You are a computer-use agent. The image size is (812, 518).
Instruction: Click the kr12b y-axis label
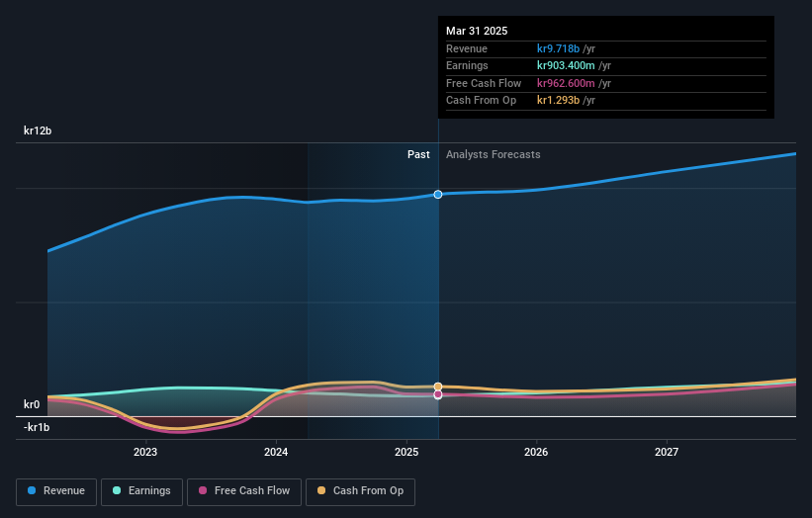[x=38, y=130]
